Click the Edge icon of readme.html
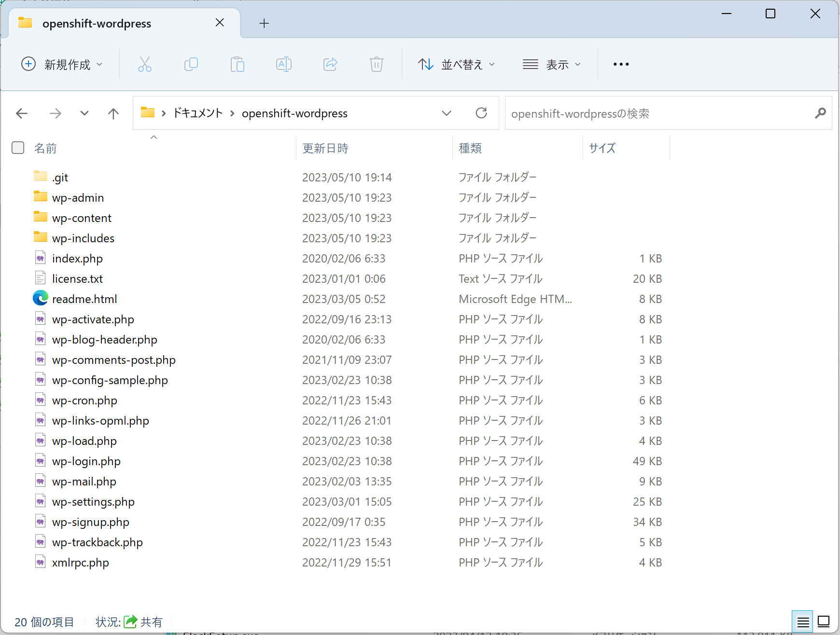Image resolution: width=840 pixels, height=635 pixels. tap(41, 298)
